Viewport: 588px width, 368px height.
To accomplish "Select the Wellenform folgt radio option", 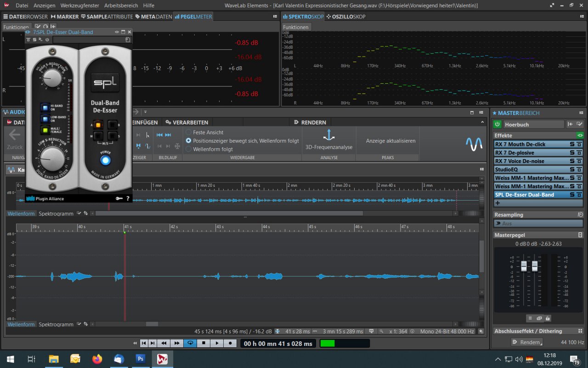I will (188, 149).
